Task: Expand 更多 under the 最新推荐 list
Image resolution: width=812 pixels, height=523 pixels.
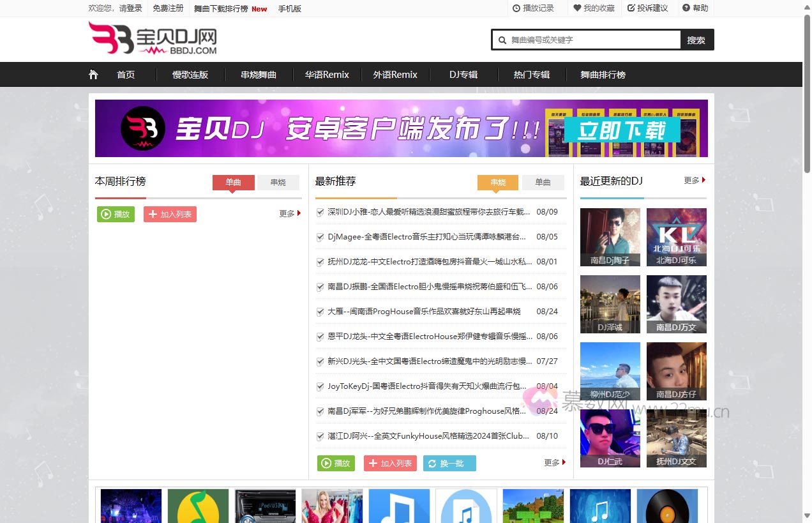Action: click(x=553, y=463)
